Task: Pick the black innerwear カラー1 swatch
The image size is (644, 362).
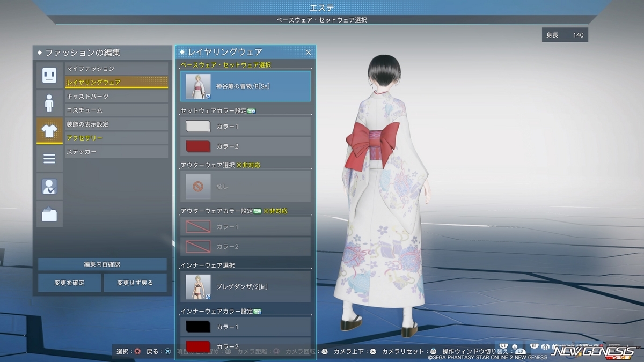Action: (197, 327)
